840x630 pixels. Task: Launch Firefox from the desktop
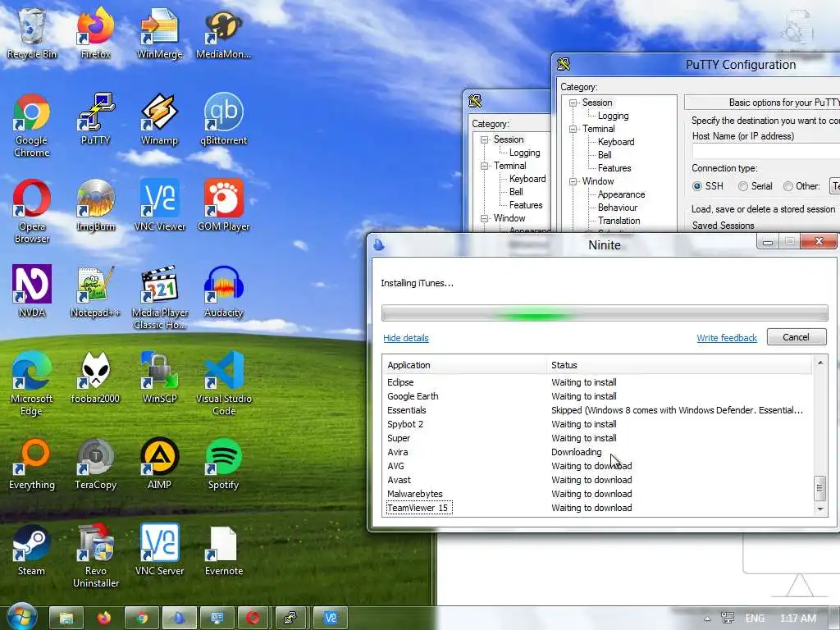point(95,32)
